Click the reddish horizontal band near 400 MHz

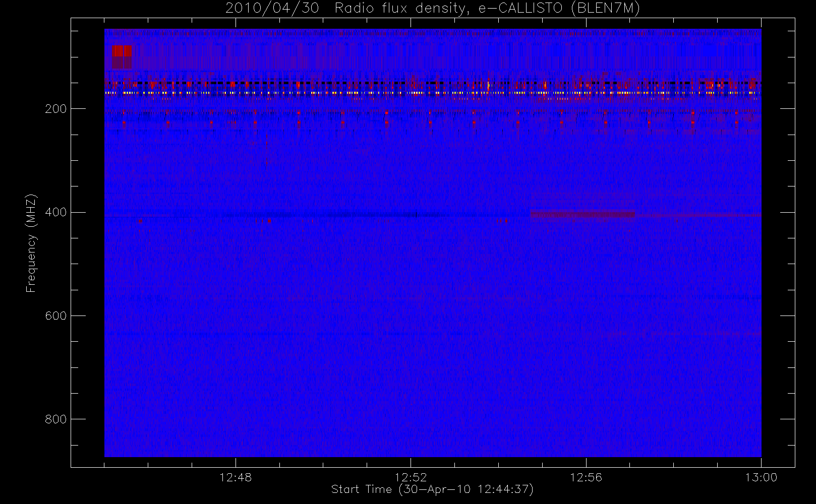(x=582, y=214)
